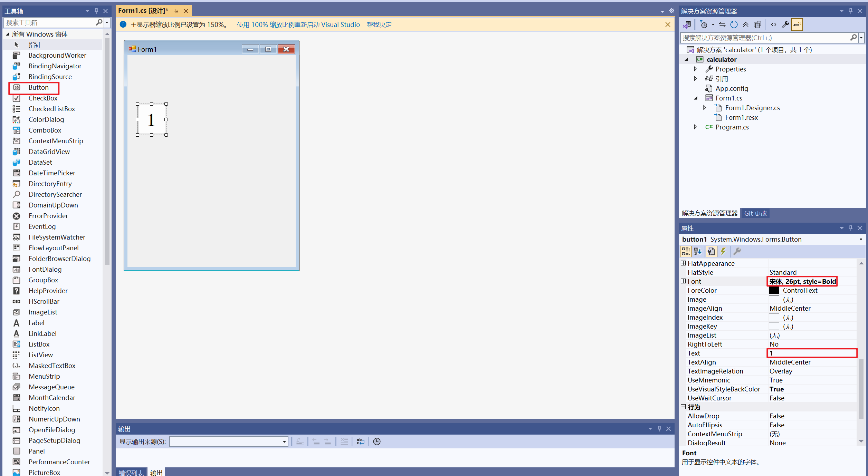This screenshot has height=476, width=868.
Task: Switch to the 错误列表 tab
Action: pos(131,472)
